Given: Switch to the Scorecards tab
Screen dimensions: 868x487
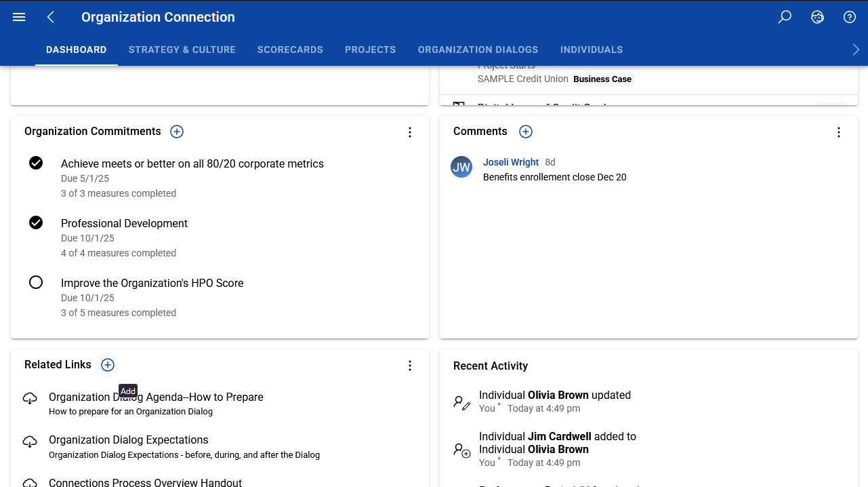Looking at the screenshot, I should tap(290, 50).
